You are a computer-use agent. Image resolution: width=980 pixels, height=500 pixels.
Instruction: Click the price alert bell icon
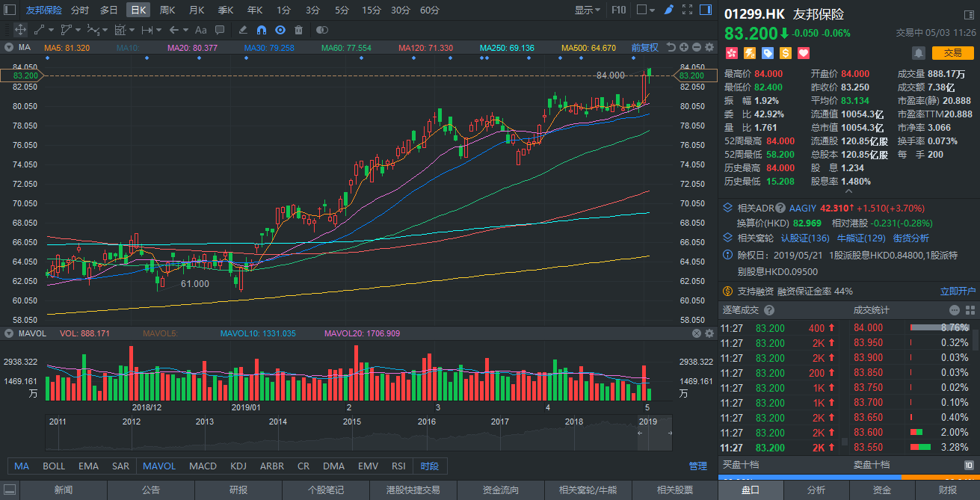coord(918,53)
